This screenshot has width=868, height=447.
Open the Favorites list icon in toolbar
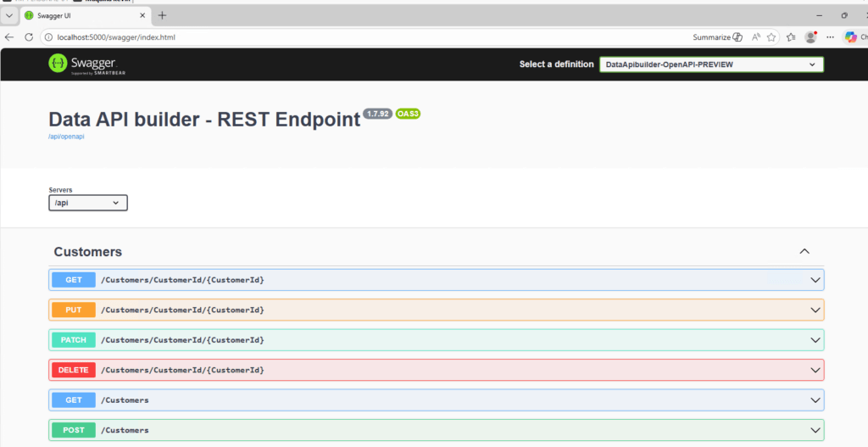pos(791,37)
